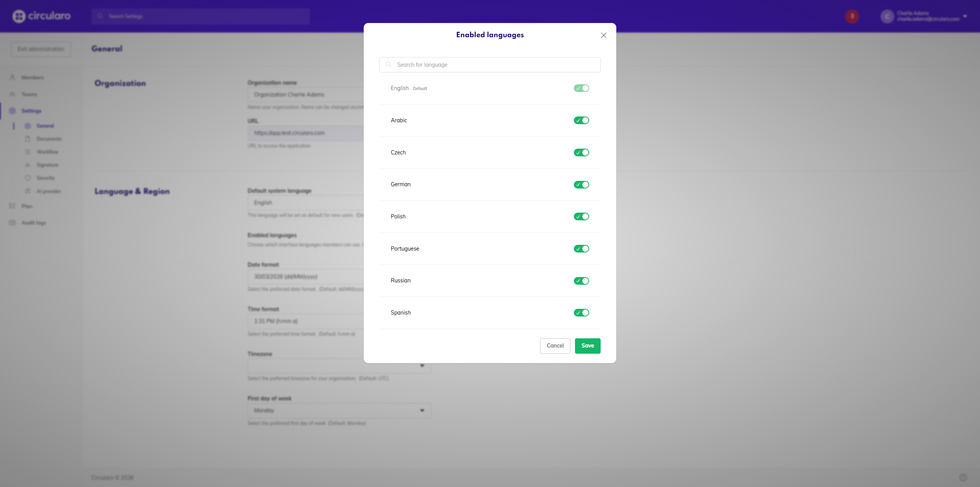Click the green Save button
The image size is (980, 487).
pos(587,346)
